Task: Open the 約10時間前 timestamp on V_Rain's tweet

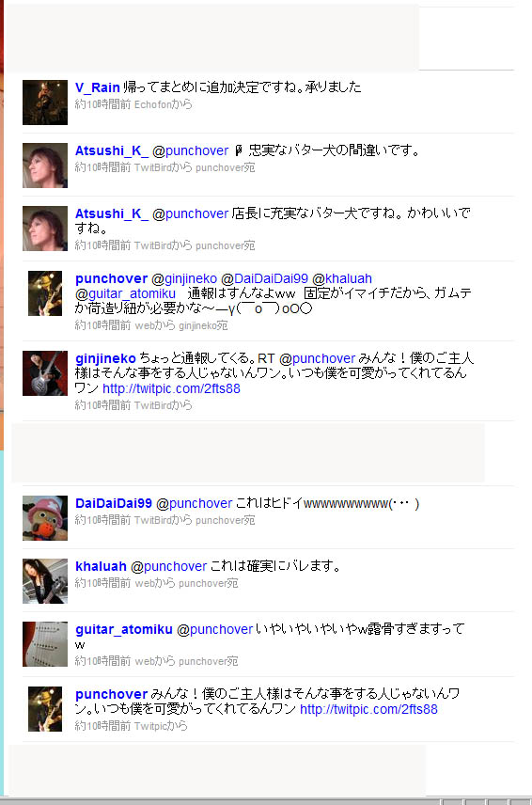Action: point(102,104)
